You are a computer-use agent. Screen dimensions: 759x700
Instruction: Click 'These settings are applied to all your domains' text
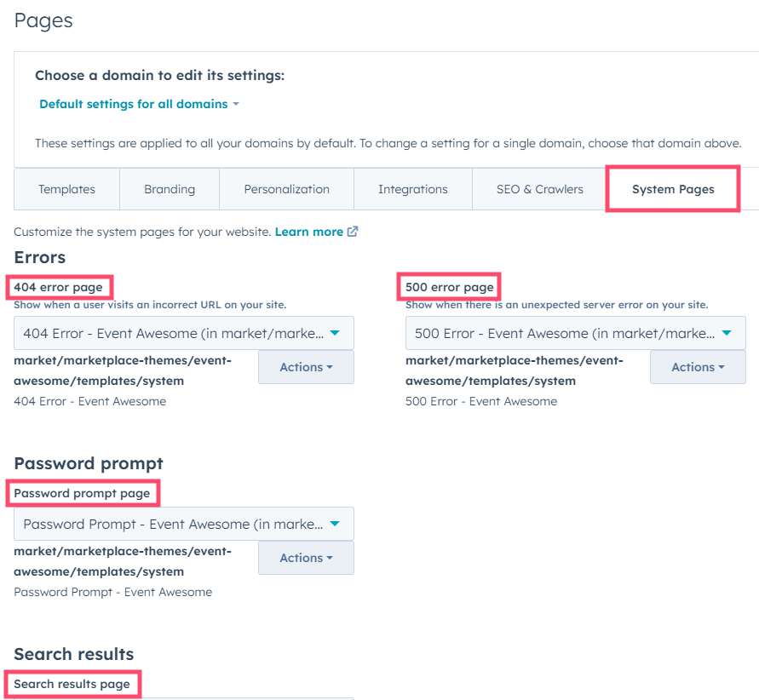pyautogui.click(x=388, y=143)
